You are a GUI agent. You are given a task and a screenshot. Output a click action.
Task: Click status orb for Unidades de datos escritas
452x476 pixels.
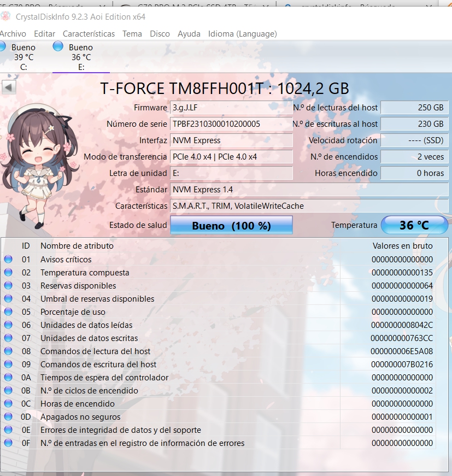8,338
